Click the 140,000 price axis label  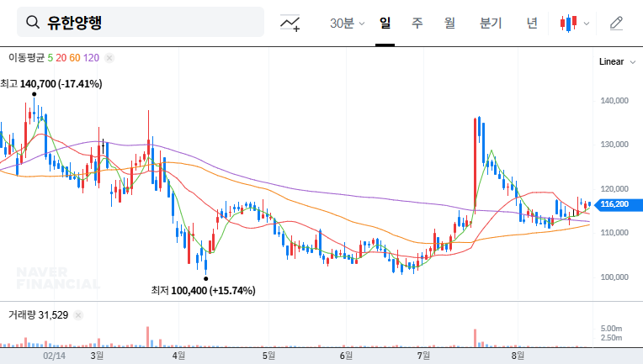click(614, 101)
